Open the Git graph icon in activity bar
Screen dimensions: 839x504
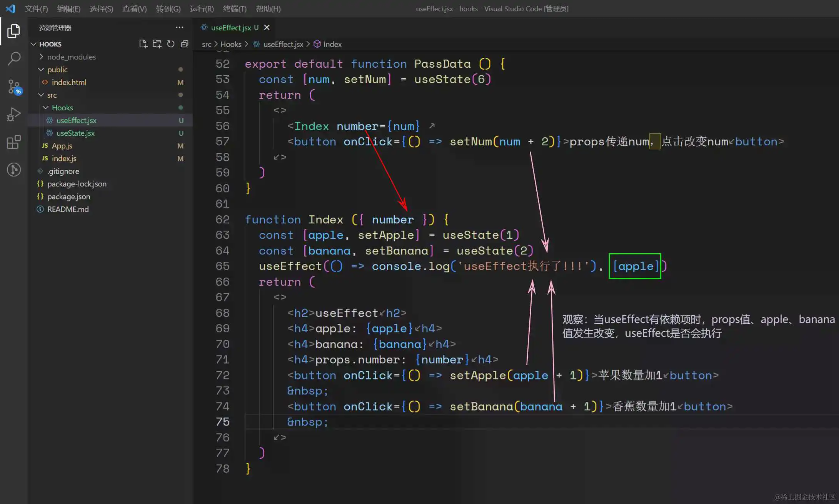tap(14, 170)
